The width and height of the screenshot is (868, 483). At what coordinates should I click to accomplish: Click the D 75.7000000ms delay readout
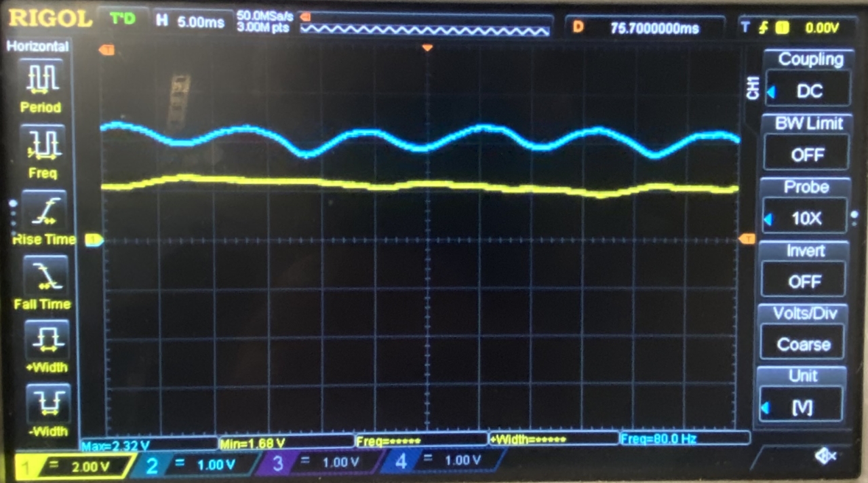pos(645,28)
